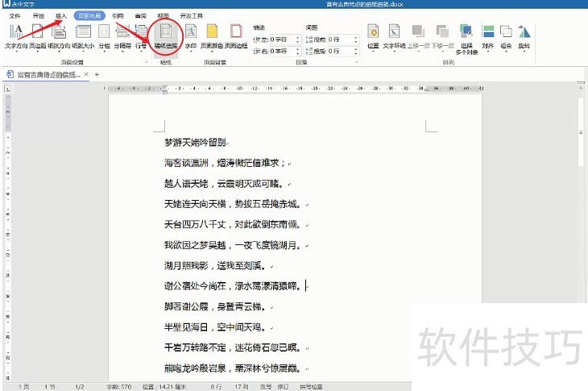Switch to the 插入 tab
The image size is (588, 391).
pos(60,16)
